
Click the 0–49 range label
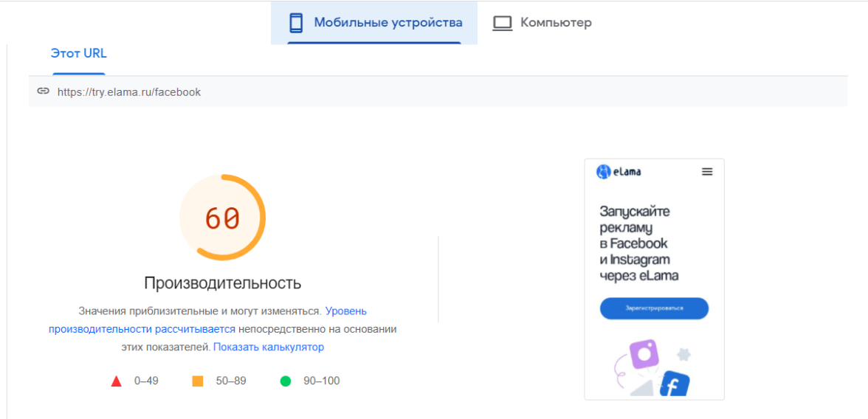(146, 381)
